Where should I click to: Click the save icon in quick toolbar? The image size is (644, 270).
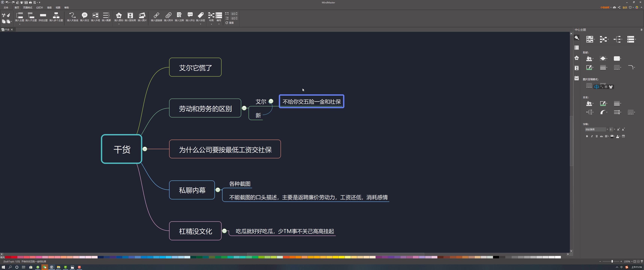(26, 2)
